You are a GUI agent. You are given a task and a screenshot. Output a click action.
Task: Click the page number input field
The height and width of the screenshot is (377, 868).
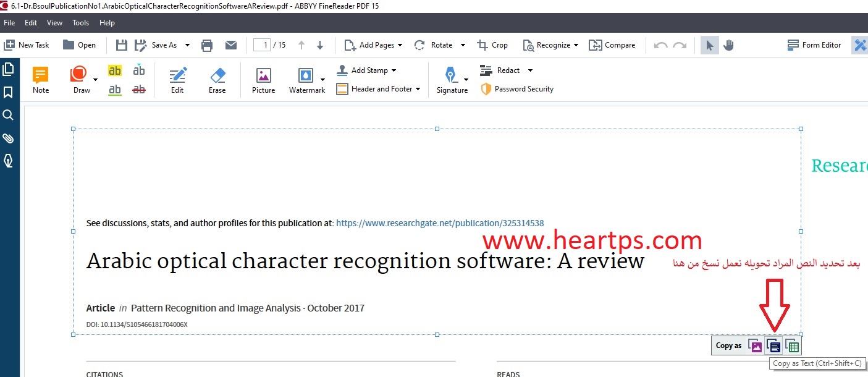tap(262, 45)
